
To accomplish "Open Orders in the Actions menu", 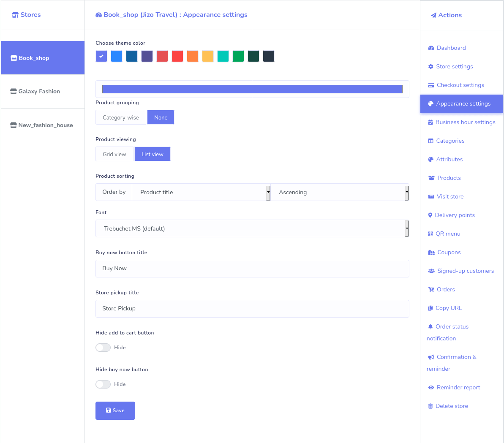I will (446, 289).
